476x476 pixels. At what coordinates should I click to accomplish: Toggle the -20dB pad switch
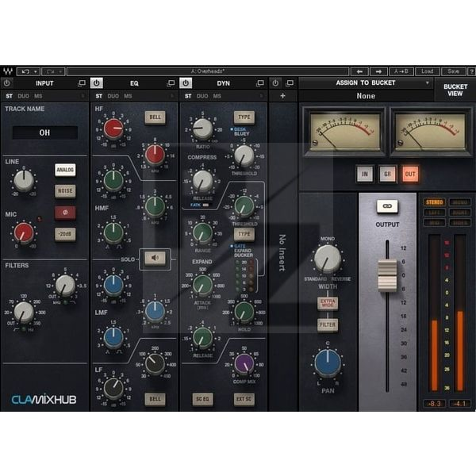(x=65, y=234)
